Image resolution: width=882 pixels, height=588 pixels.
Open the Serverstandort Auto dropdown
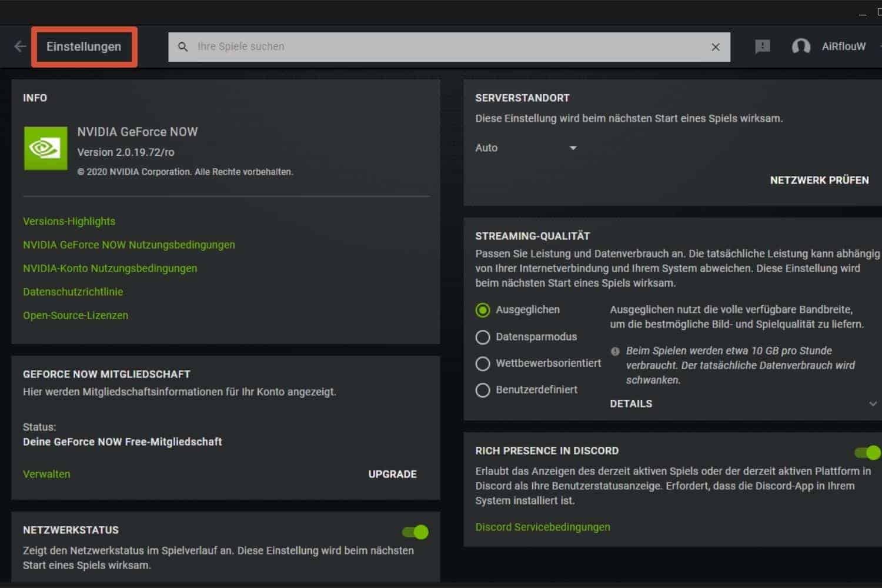click(x=526, y=148)
